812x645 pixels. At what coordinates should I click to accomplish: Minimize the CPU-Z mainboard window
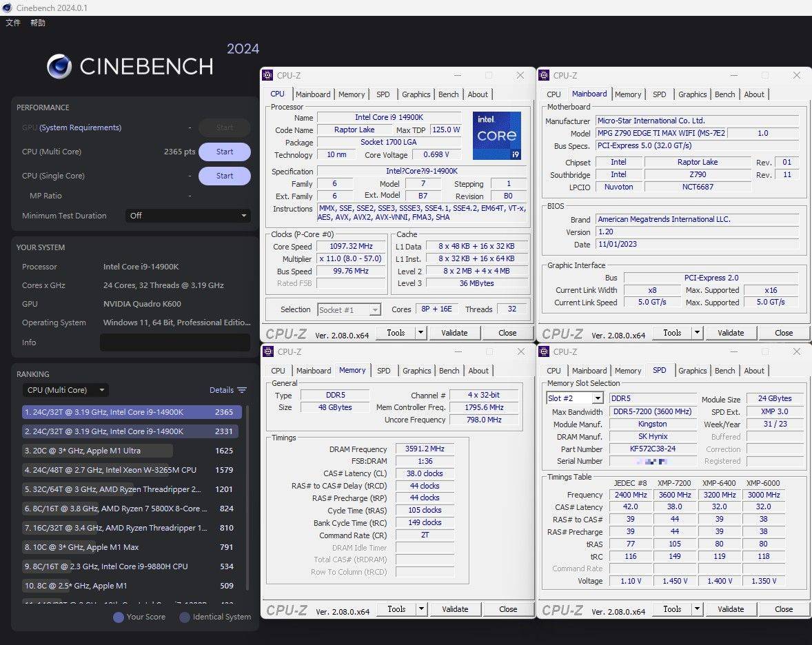click(734, 76)
